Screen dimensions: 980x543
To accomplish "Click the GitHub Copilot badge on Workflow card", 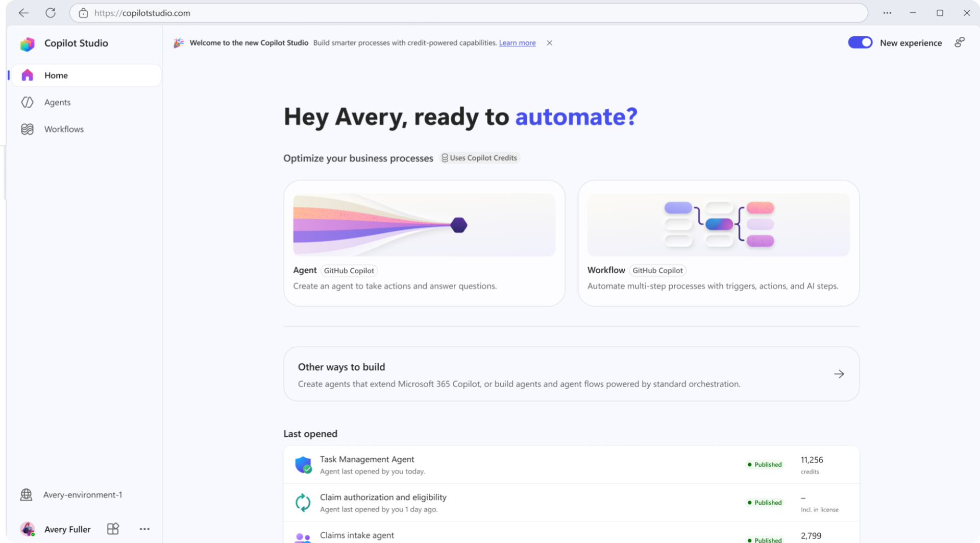I will coord(657,270).
